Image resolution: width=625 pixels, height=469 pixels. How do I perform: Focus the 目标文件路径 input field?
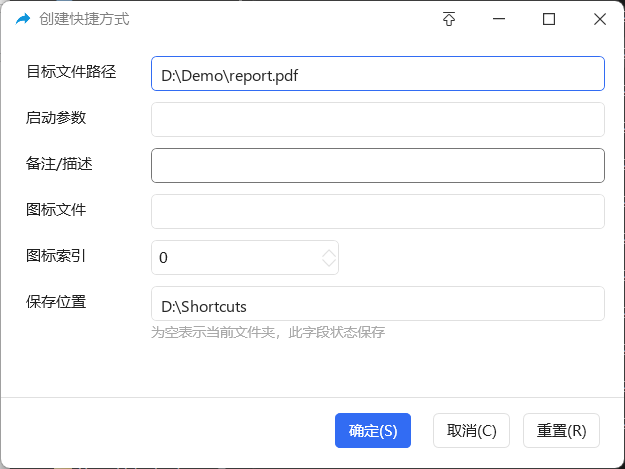click(378, 74)
